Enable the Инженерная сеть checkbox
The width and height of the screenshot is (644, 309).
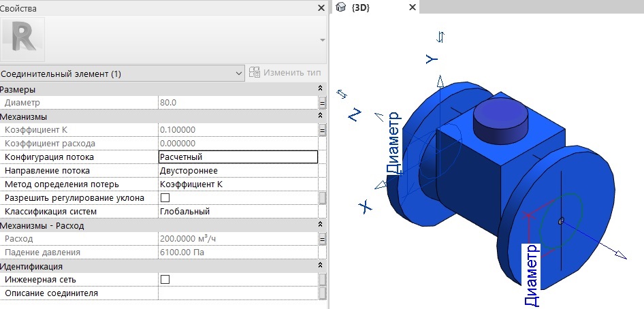pyautogui.click(x=165, y=280)
